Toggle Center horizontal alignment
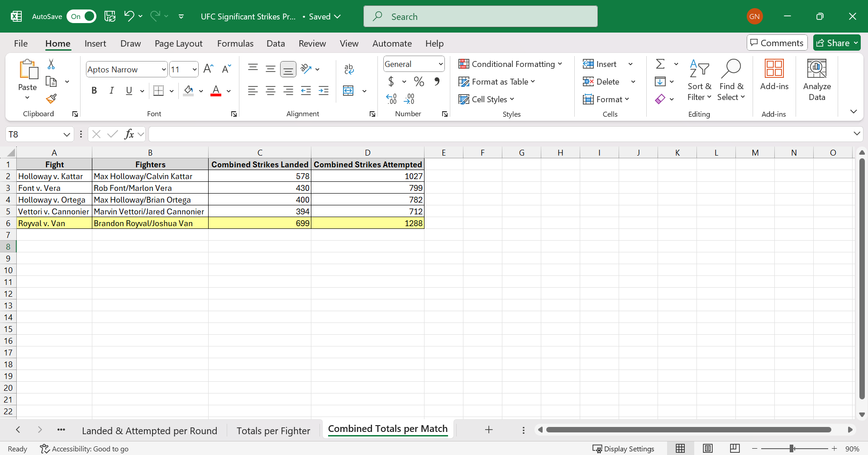The width and height of the screenshot is (868, 455). (x=271, y=90)
